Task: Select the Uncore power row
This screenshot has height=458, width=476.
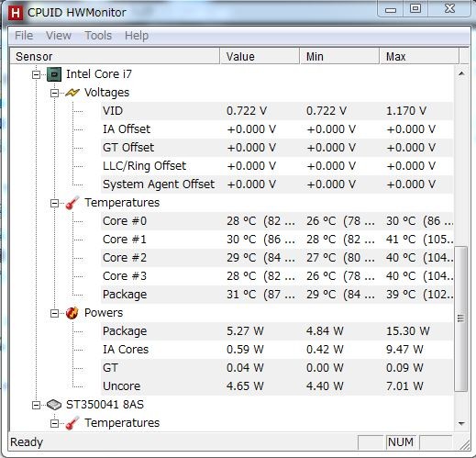Action: pyautogui.click(x=277, y=386)
